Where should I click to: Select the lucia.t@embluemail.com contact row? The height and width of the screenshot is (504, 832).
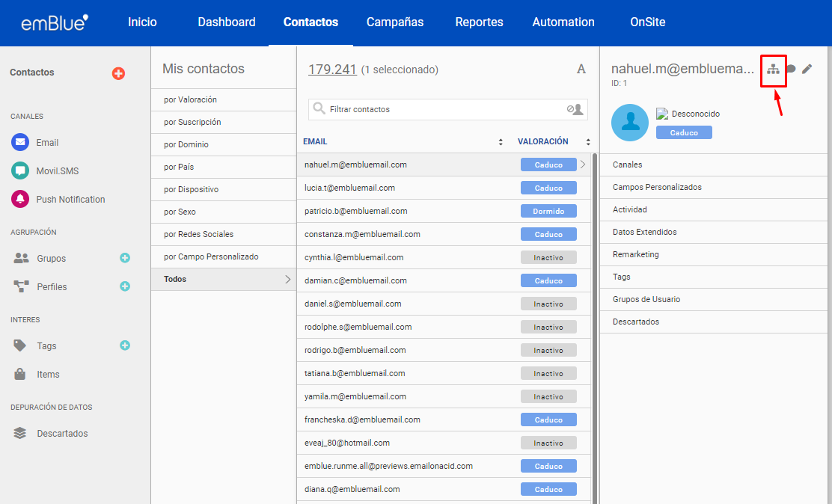349,188
